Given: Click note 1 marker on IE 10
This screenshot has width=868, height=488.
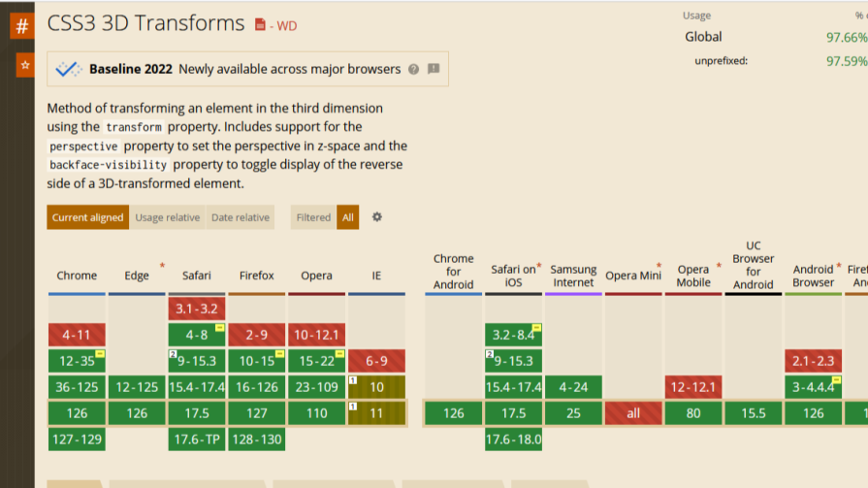Looking at the screenshot, I should 353,380.
